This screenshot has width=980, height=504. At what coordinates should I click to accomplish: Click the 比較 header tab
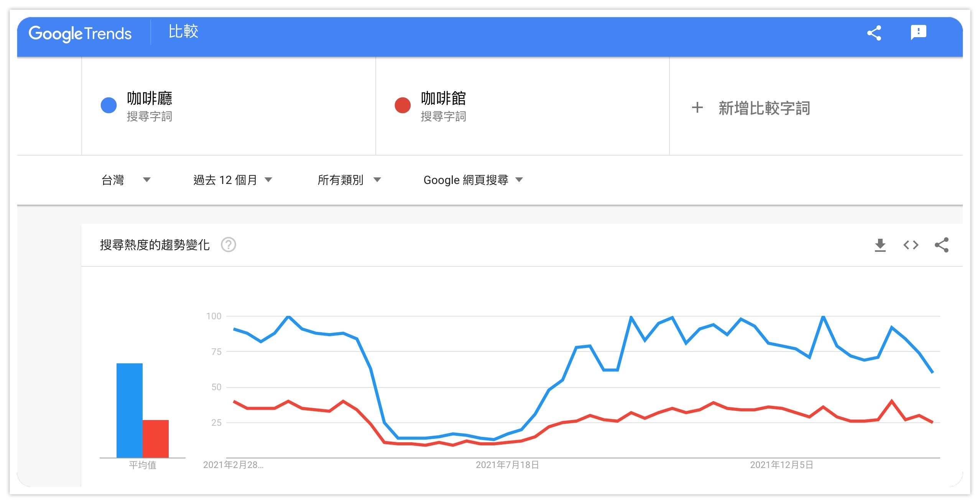pos(183,32)
